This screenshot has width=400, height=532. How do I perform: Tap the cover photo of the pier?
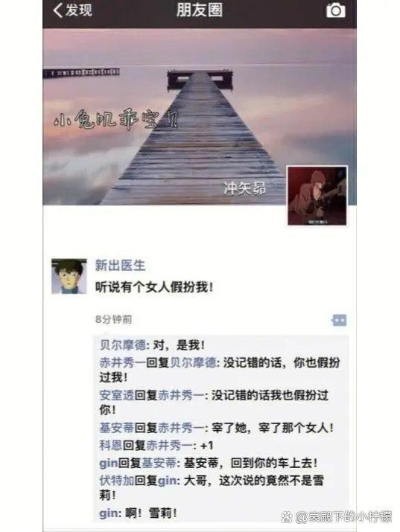200,116
